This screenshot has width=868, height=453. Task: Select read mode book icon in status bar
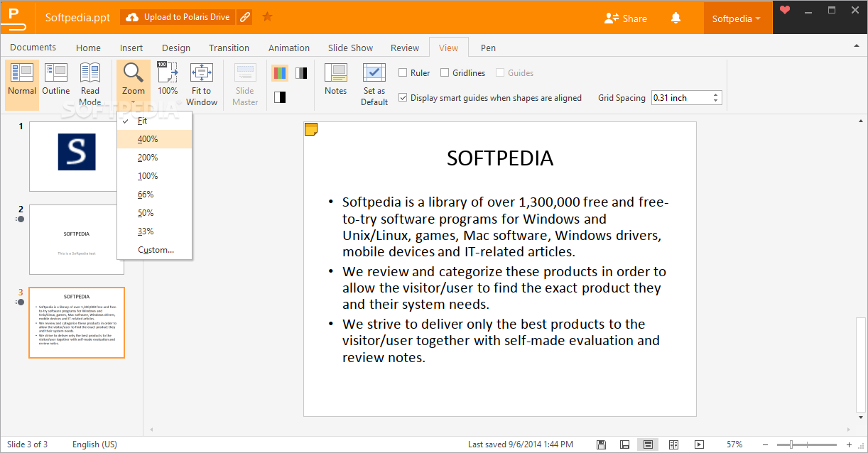[x=673, y=444]
